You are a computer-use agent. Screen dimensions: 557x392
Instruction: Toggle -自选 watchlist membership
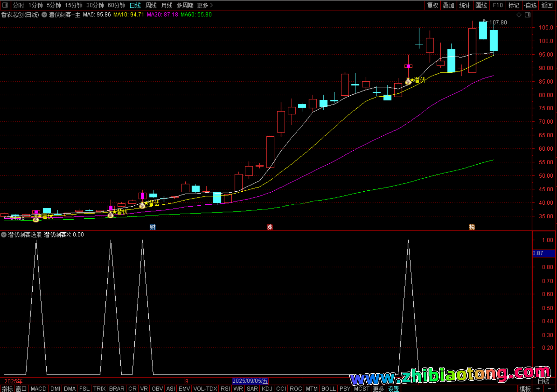point(530,5)
